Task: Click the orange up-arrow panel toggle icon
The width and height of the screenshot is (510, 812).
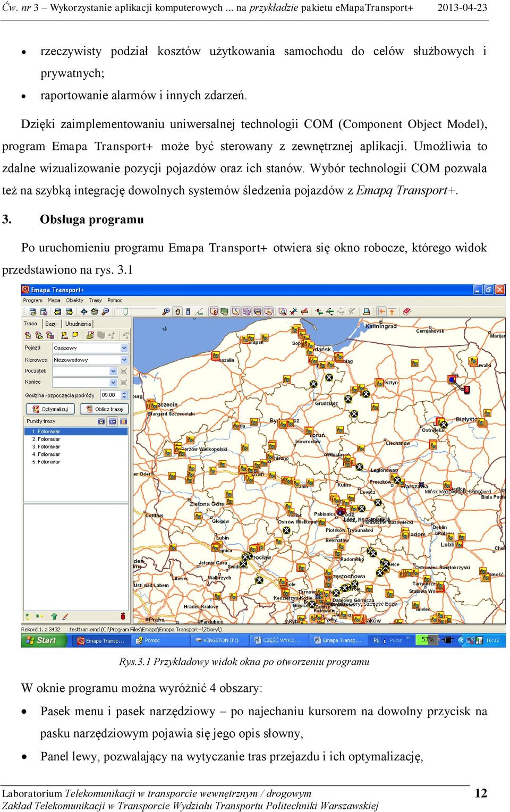Action: [x=392, y=311]
